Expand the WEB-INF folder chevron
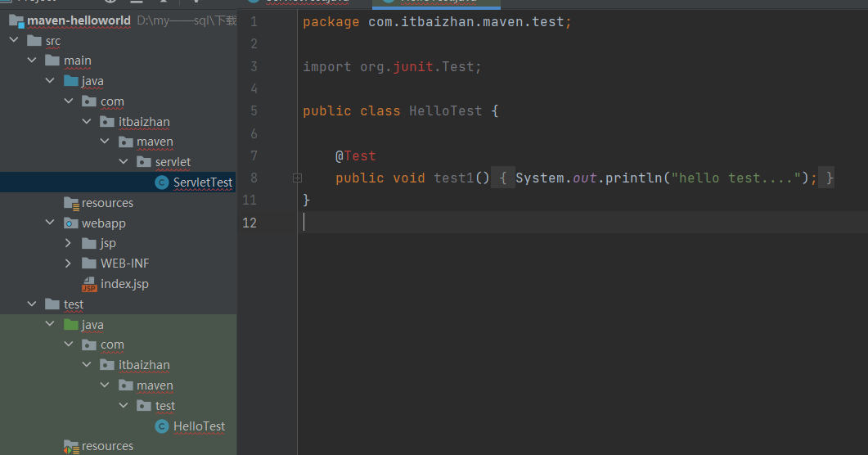Screen dimensions: 868x455 click(x=68, y=263)
